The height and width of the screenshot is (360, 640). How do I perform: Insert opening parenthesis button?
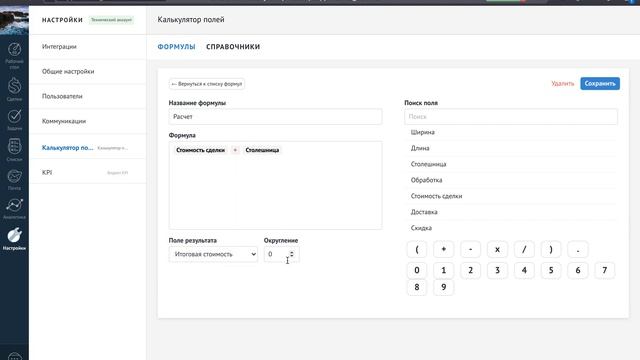417,249
